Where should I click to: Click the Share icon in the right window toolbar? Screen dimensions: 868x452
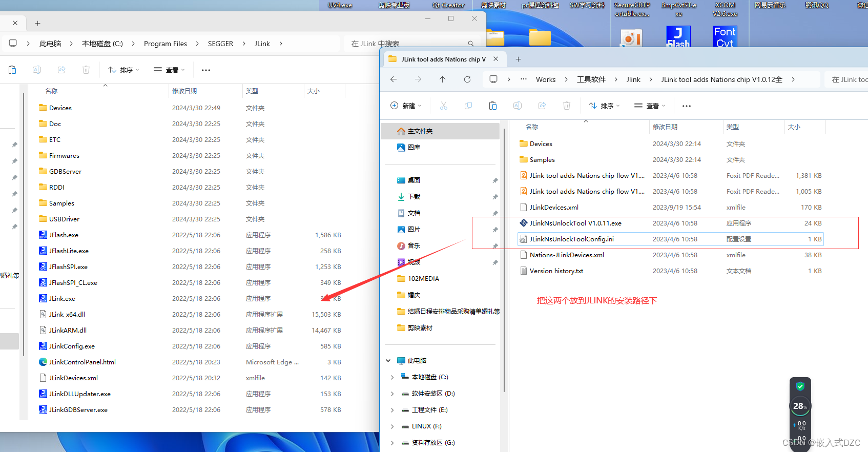click(542, 106)
